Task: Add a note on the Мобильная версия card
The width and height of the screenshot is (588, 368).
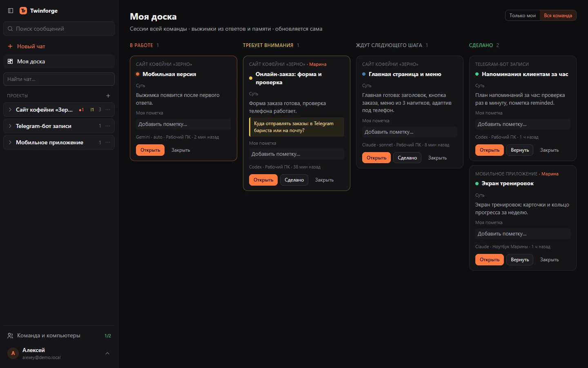Action: [x=183, y=124]
